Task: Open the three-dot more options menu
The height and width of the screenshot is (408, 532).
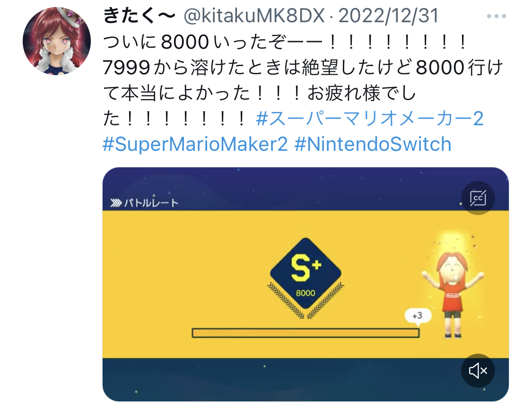Action: [x=496, y=16]
